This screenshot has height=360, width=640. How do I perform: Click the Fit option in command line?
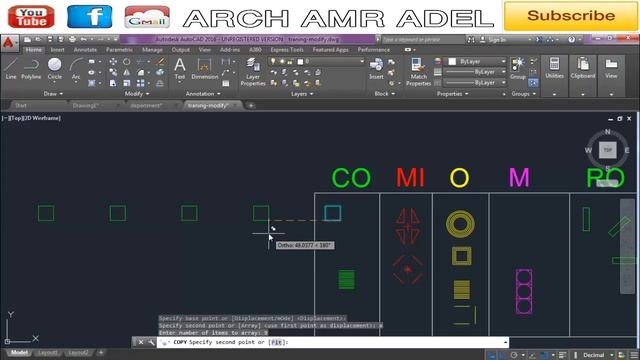pyautogui.click(x=277, y=342)
